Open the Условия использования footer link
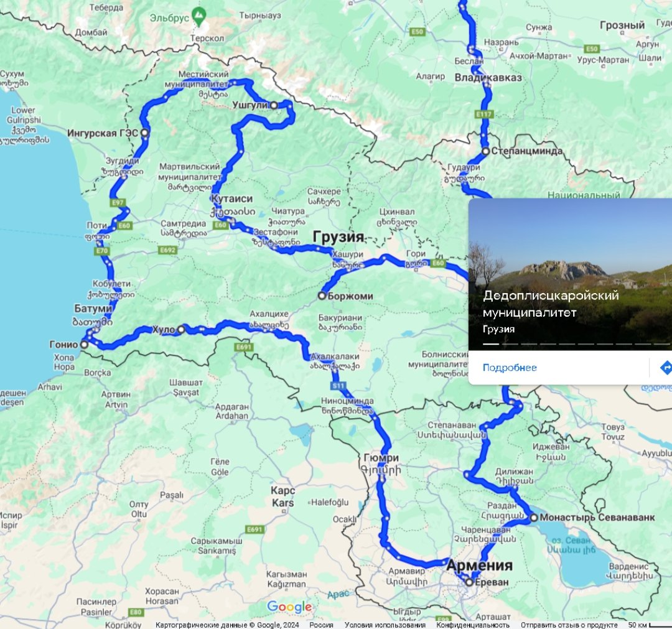 tap(385, 625)
